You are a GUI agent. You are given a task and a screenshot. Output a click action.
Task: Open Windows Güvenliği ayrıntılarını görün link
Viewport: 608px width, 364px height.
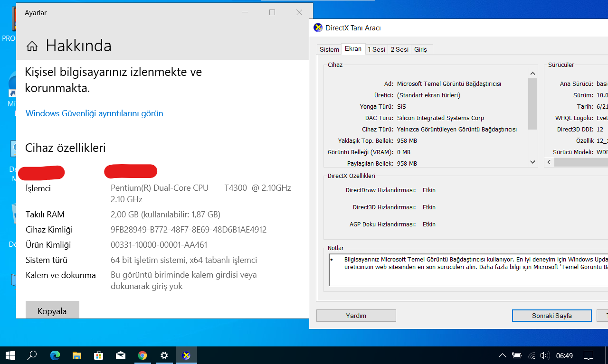tap(95, 113)
